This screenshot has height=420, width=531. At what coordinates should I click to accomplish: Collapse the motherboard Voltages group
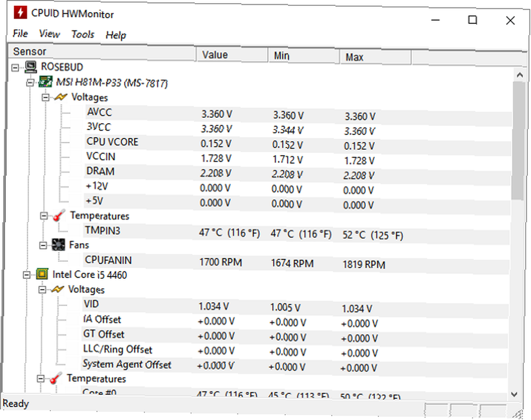45,98
